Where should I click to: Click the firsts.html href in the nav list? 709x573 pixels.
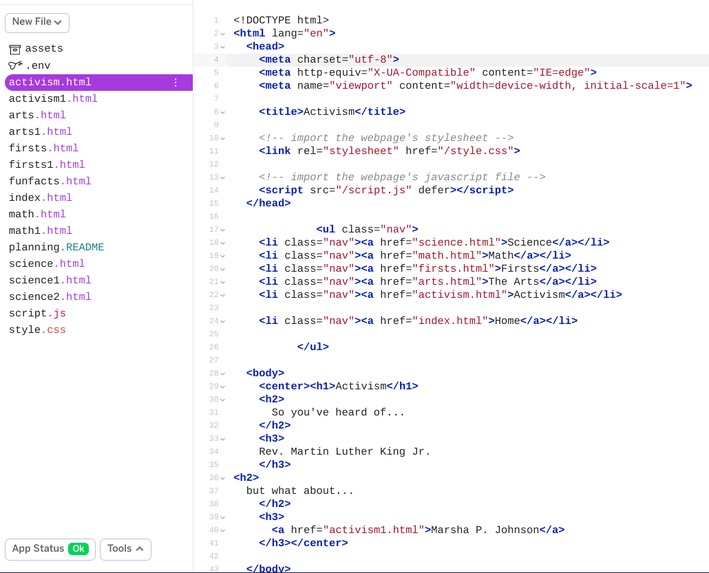coord(453,268)
